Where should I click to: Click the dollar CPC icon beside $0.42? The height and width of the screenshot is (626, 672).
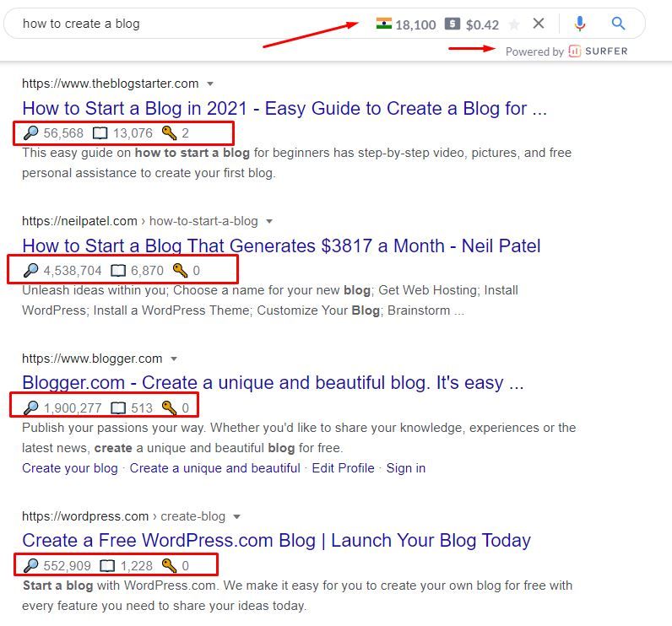[x=453, y=24]
